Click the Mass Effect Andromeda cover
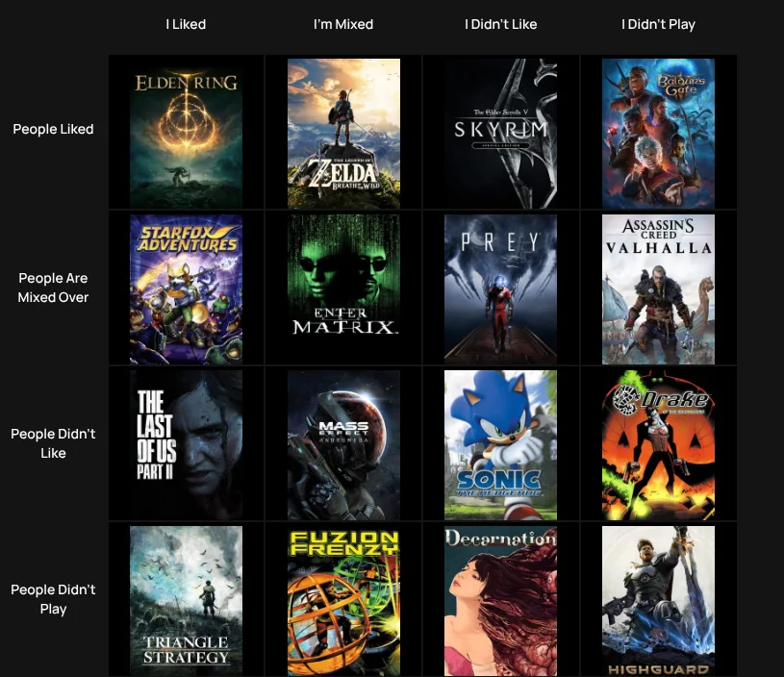This screenshot has width=784, height=677. 343,445
